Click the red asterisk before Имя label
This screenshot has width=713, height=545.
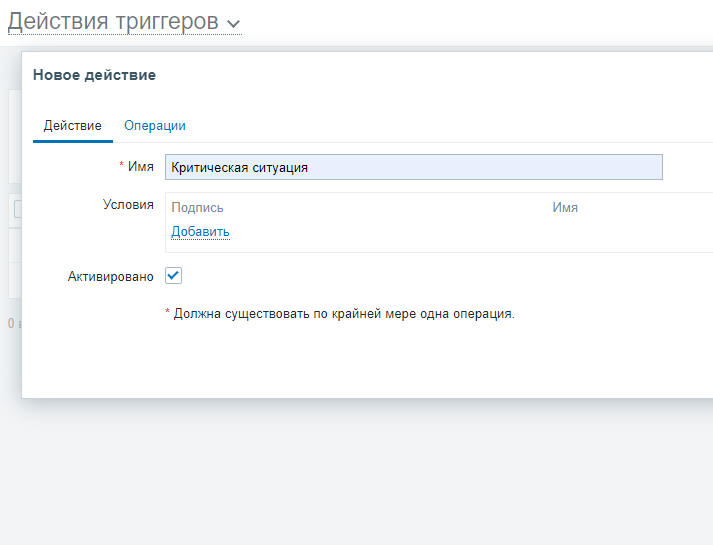(121, 166)
